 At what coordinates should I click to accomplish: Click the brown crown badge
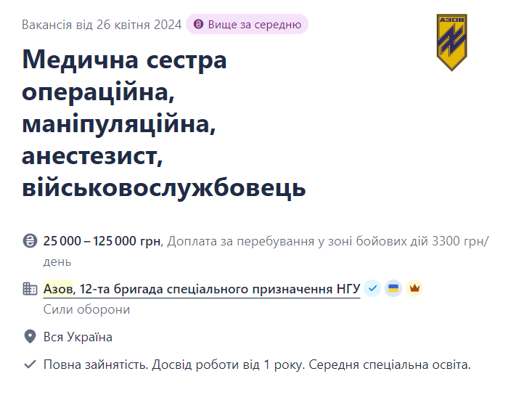(x=414, y=288)
